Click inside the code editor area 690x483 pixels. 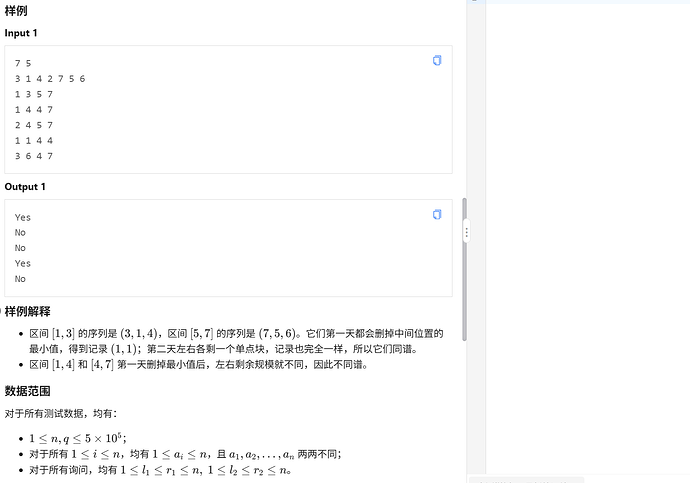[x=587, y=238]
